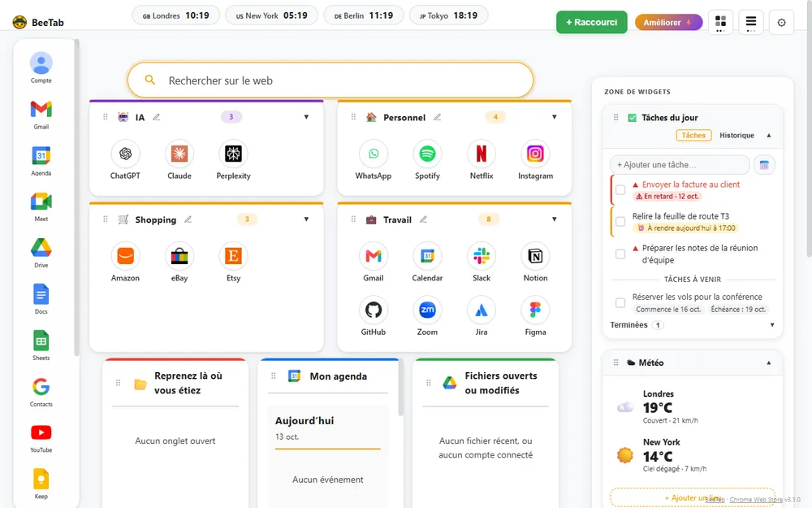Launch the Perplexity shortcut
Screen dimensions: 812x508
click(x=233, y=154)
